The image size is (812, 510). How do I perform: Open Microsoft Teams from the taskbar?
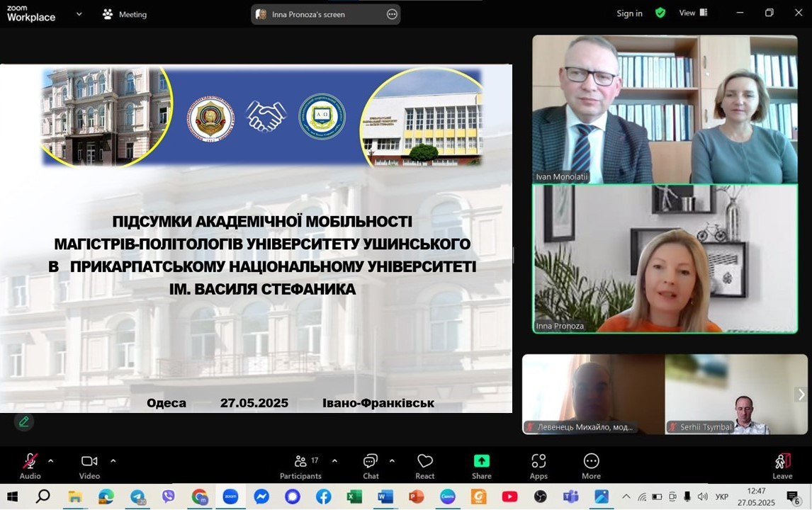(570, 497)
